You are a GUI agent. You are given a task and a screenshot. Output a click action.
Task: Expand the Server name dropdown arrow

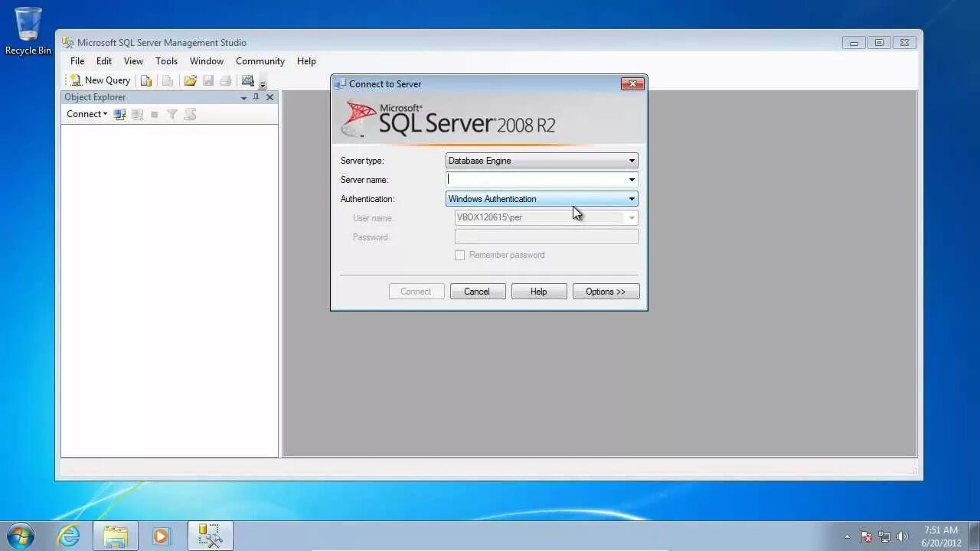[632, 180]
